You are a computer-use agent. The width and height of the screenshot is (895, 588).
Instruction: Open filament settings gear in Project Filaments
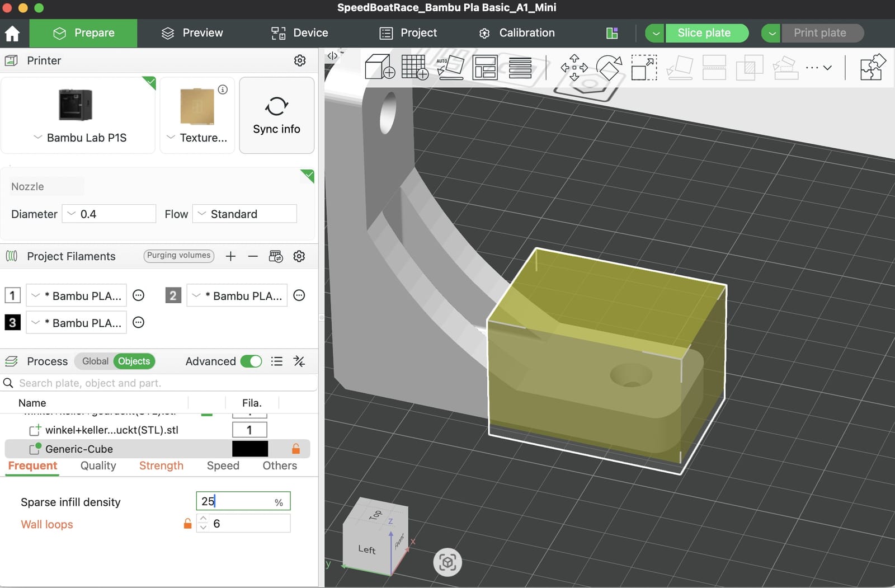coord(299,256)
